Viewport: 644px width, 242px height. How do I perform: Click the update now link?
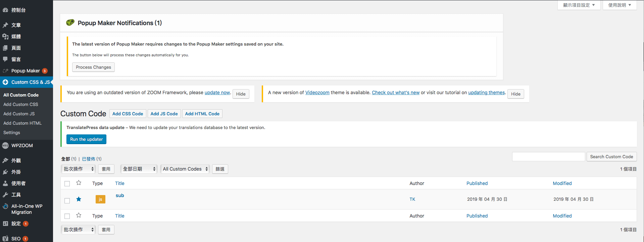[x=217, y=93]
